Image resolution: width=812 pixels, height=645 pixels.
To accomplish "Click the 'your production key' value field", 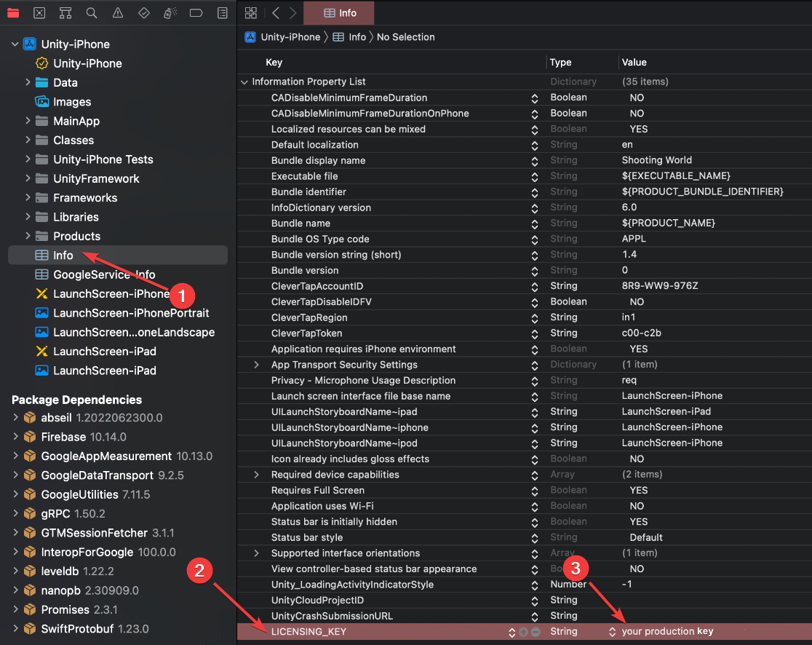I will (x=667, y=632).
